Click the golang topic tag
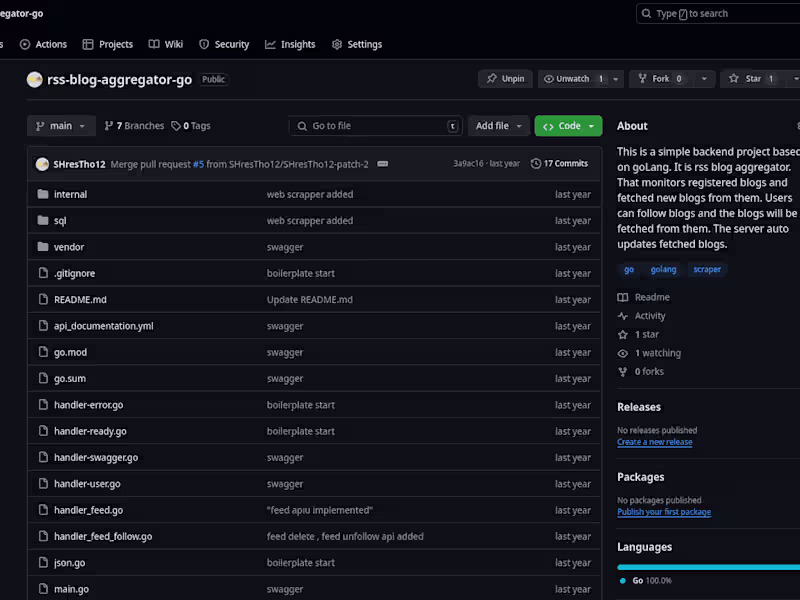800x600 pixels. click(x=663, y=269)
